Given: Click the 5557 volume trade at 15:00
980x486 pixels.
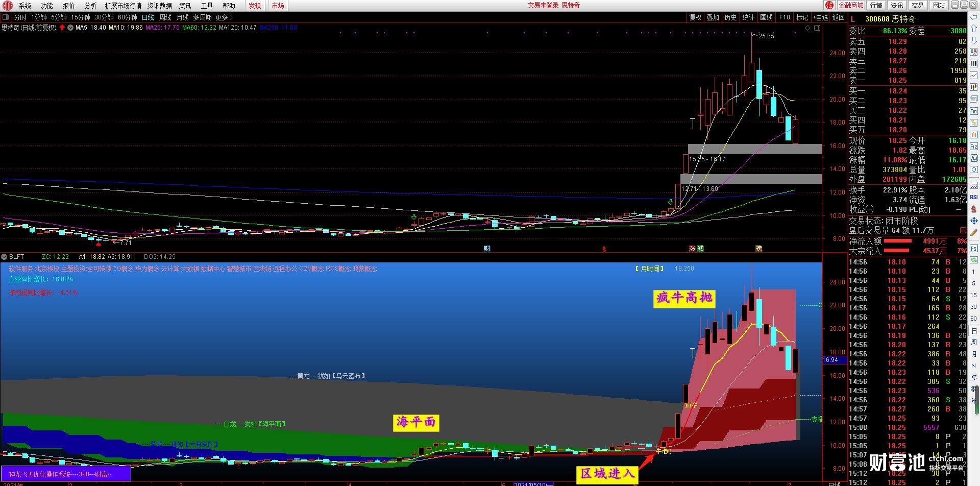Looking at the screenshot, I should click(931, 427).
